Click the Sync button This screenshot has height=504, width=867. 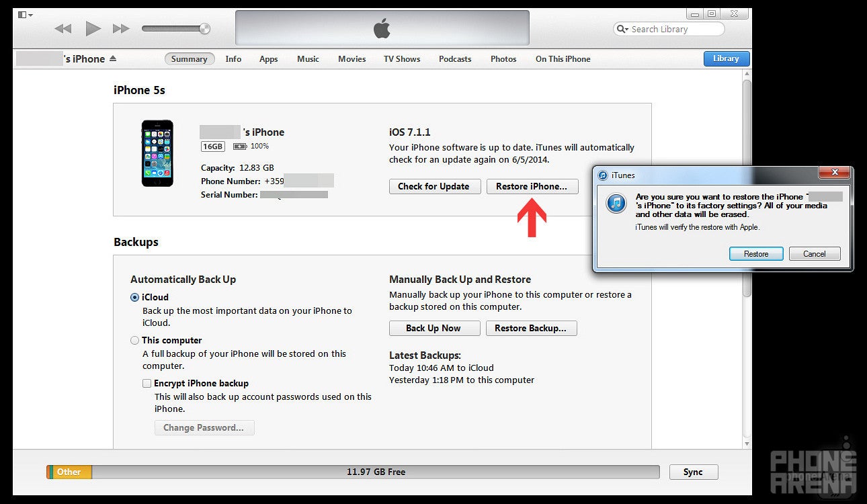(693, 472)
